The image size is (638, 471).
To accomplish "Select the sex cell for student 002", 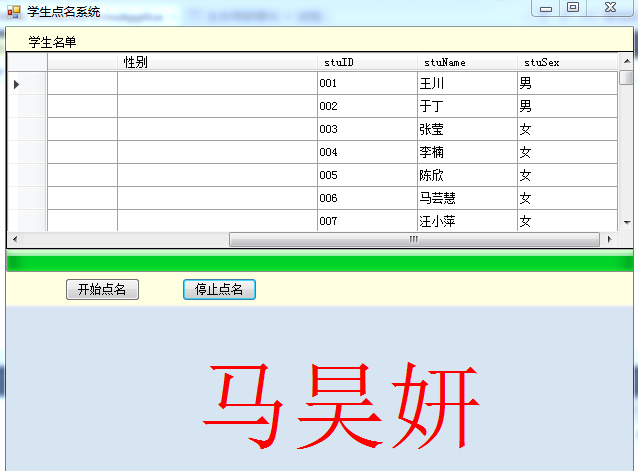I will coord(567,106).
